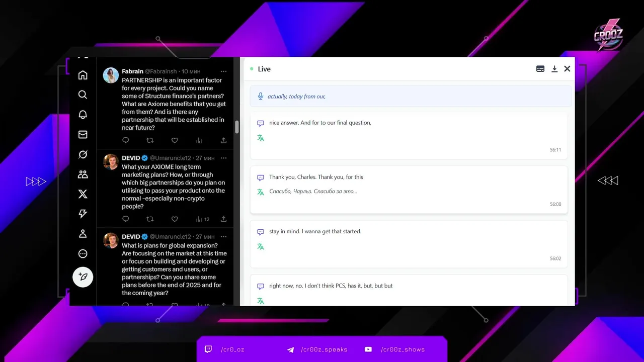Viewport: 644px width, 362px height.
Task: Open the Notifications bell icon
Action: [83, 115]
